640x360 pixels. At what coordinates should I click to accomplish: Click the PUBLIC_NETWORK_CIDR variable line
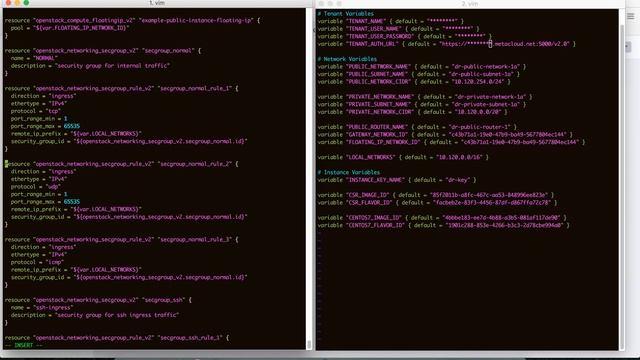click(414, 82)
